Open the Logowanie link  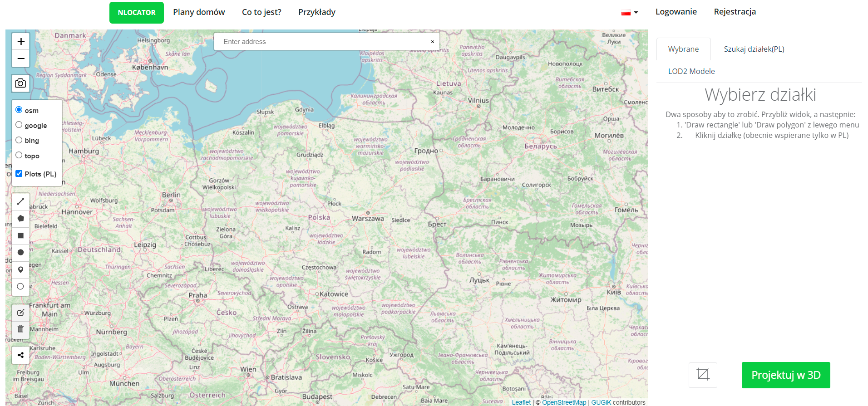[x=676, y=12]
